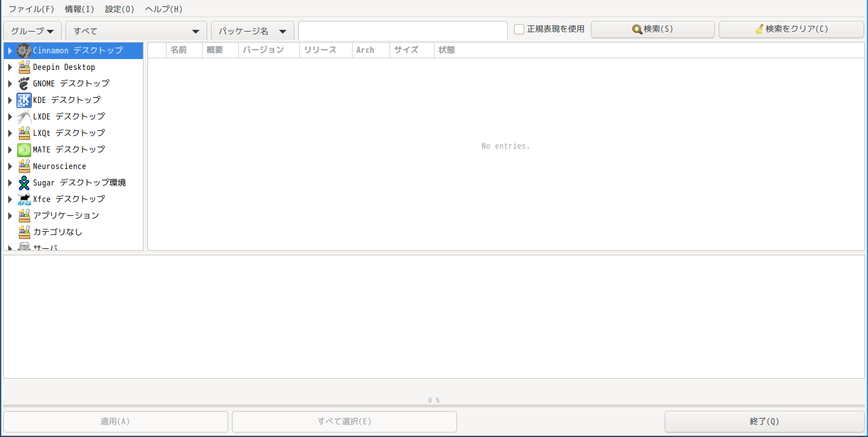Expand the Deepin Desktop group
Viewport: 868px width, 437px height.
[10, 67]
